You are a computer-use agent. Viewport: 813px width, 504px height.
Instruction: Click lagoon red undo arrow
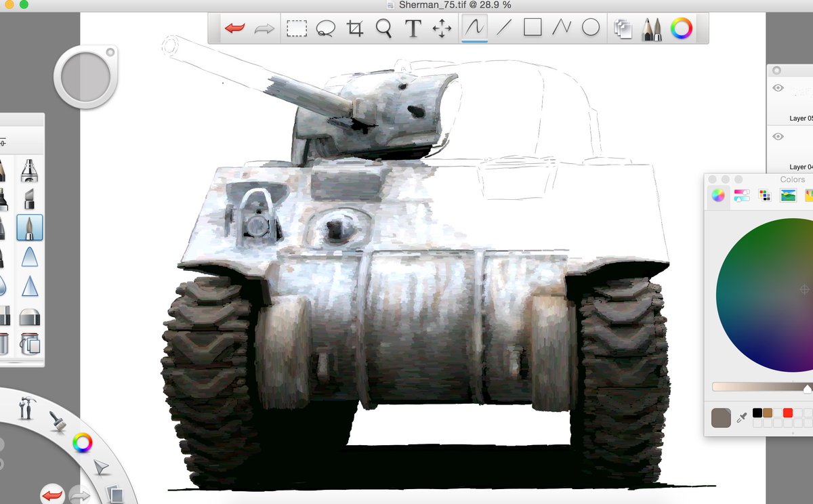52,495
